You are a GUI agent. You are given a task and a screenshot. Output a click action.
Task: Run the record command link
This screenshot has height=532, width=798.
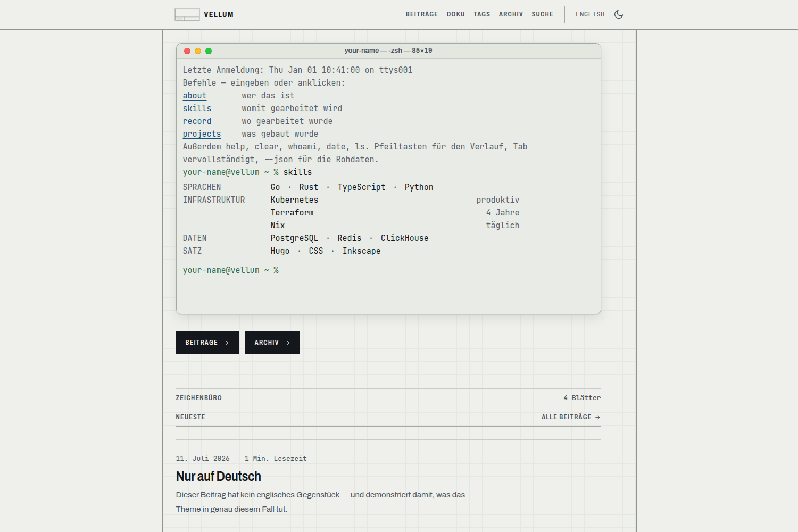[197, 121]
